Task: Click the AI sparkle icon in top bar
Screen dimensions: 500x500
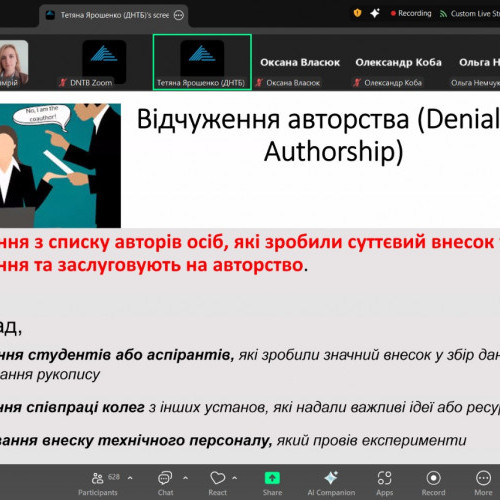Action: point(375,13)
